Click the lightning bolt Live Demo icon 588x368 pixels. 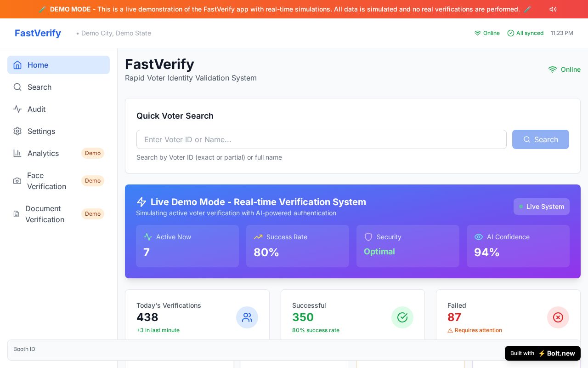(141, 202)
